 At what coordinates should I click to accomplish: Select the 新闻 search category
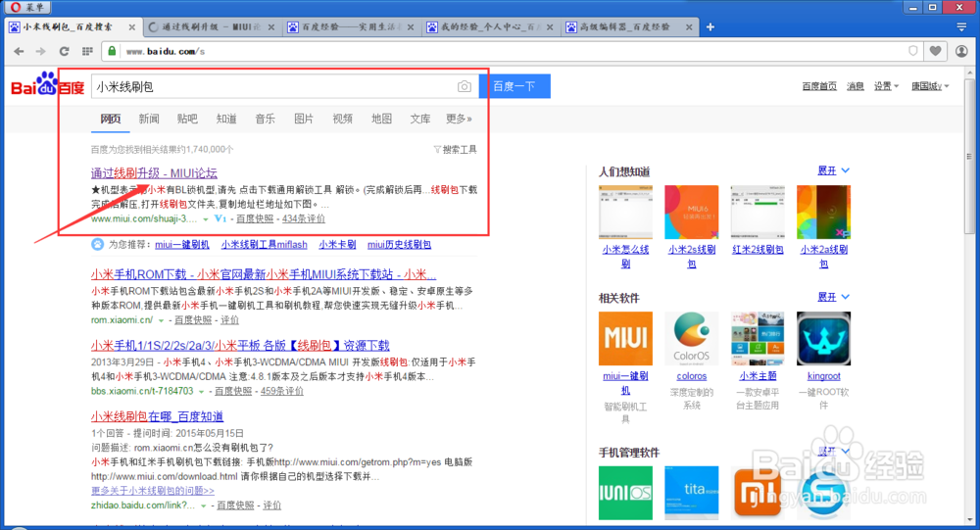tap(149, 119)
